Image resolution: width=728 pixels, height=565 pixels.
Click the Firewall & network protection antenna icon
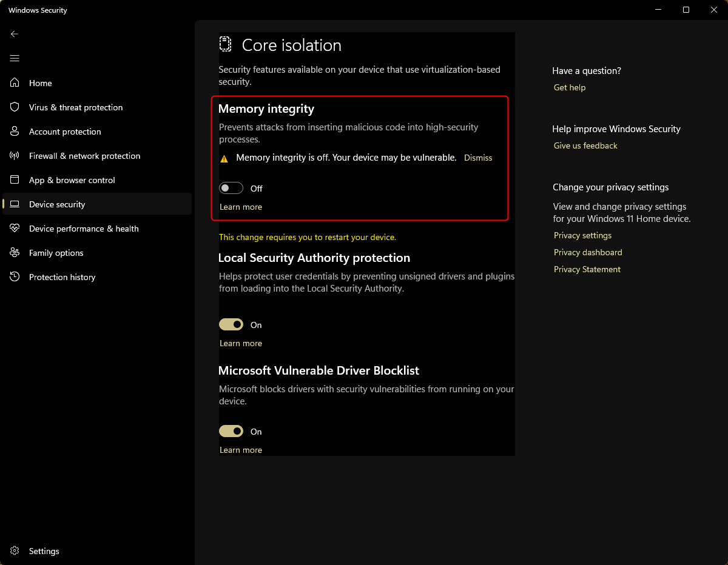[x=15, y=156]
